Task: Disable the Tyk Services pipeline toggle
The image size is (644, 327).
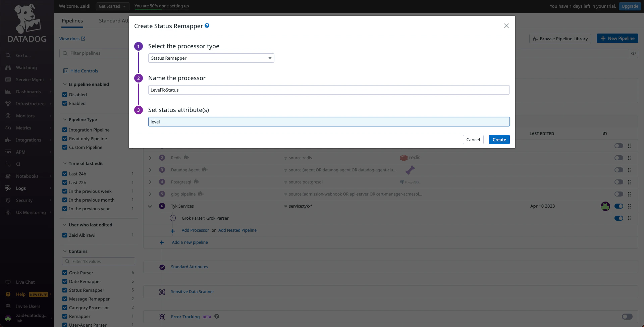Action: 619,206
